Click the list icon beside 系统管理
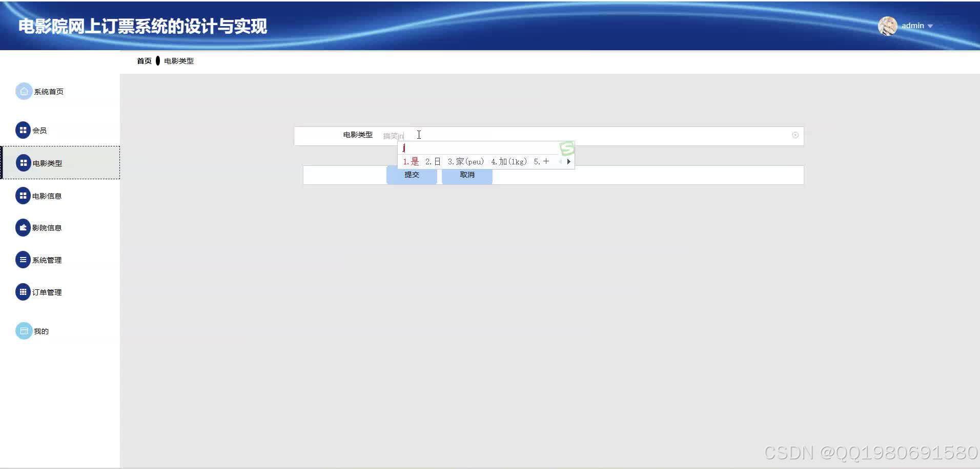The height and width of the screenshot is (469, 980). click(23, 260)
